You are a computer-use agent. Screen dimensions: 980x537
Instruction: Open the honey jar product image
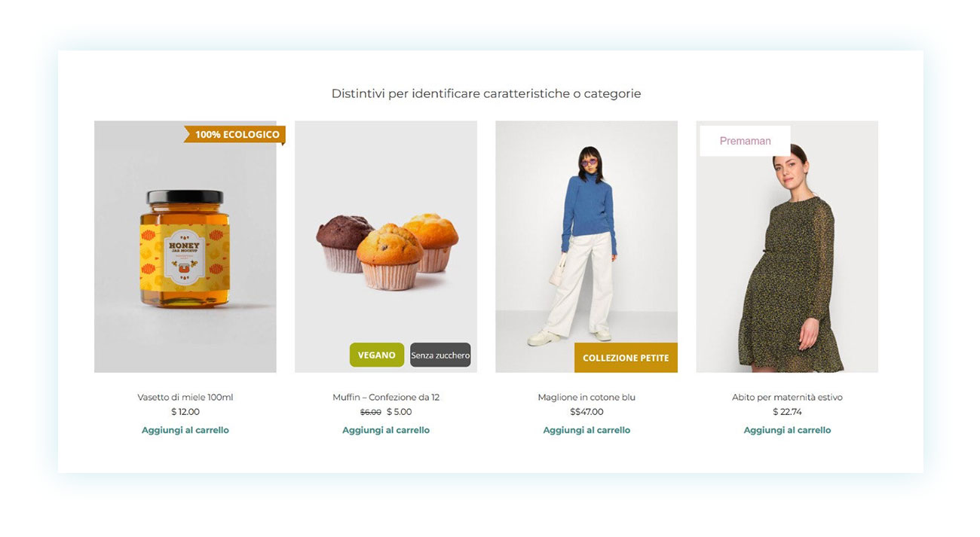click(x=185, y=246)
